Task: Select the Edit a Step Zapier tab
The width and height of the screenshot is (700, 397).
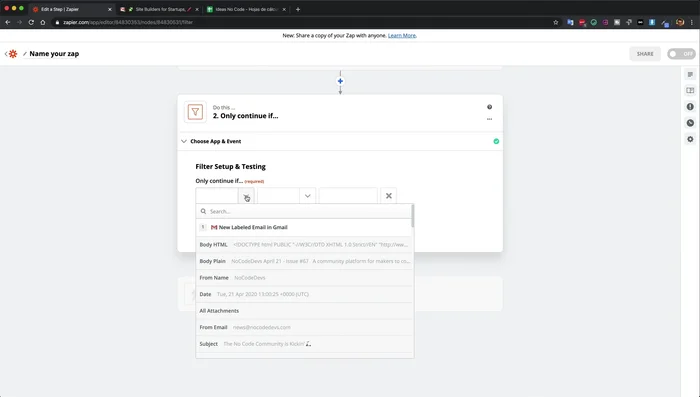Action: click(x=71, y=9)
